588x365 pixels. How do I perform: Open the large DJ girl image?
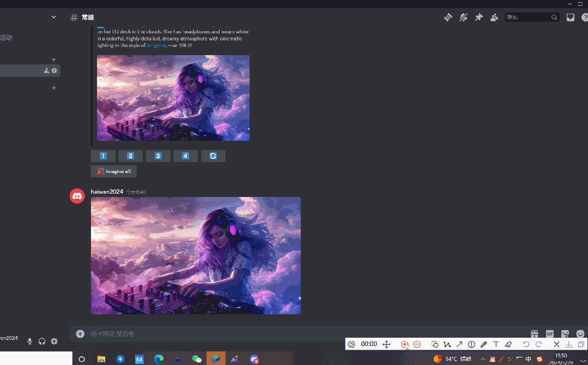pos(196,256)
